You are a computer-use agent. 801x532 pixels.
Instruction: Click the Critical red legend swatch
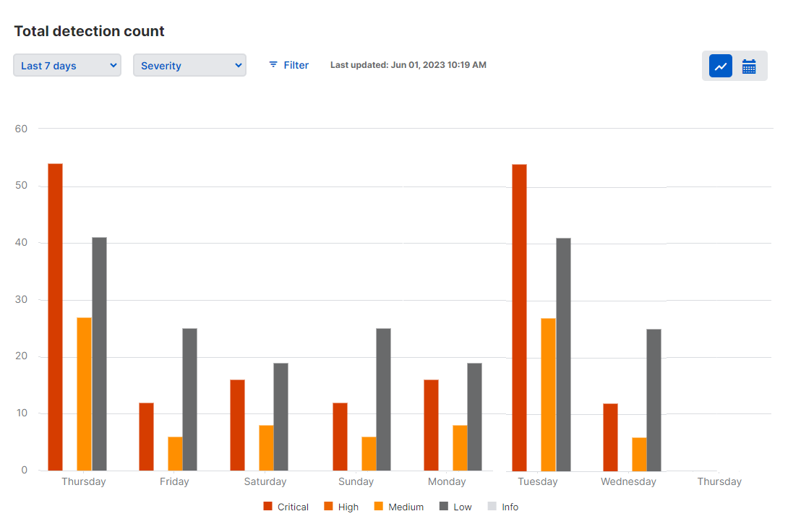click(x=267, y=507)
